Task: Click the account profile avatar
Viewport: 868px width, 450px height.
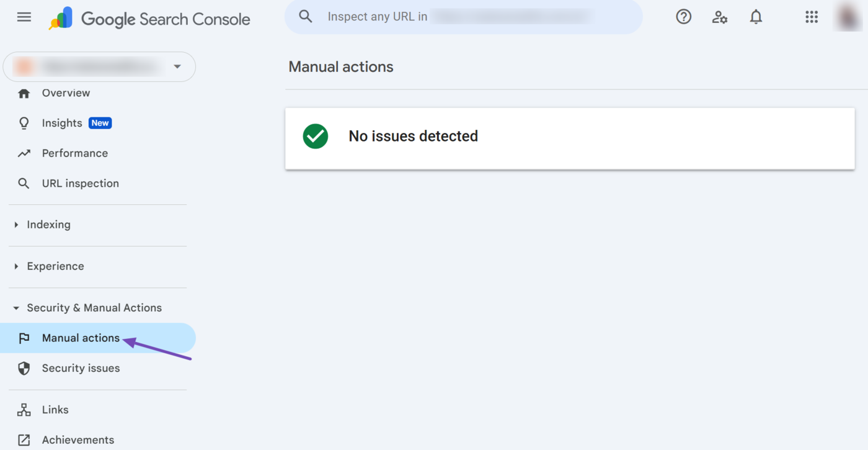Action: point(847,17)
